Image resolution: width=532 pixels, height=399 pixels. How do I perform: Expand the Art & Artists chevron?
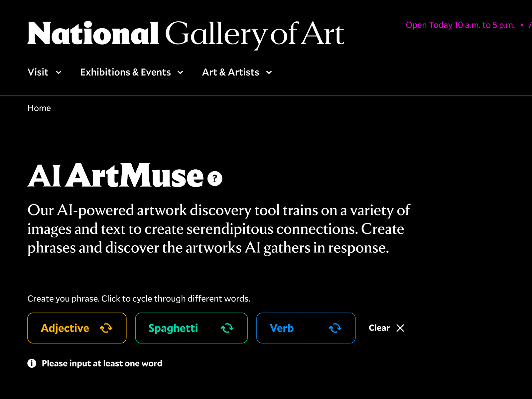coord(269,72)
